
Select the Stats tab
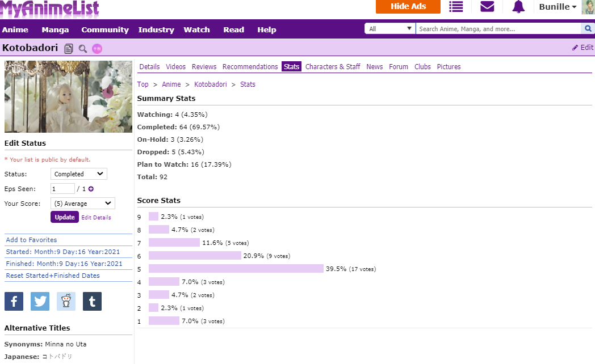(x=291, y=67)
